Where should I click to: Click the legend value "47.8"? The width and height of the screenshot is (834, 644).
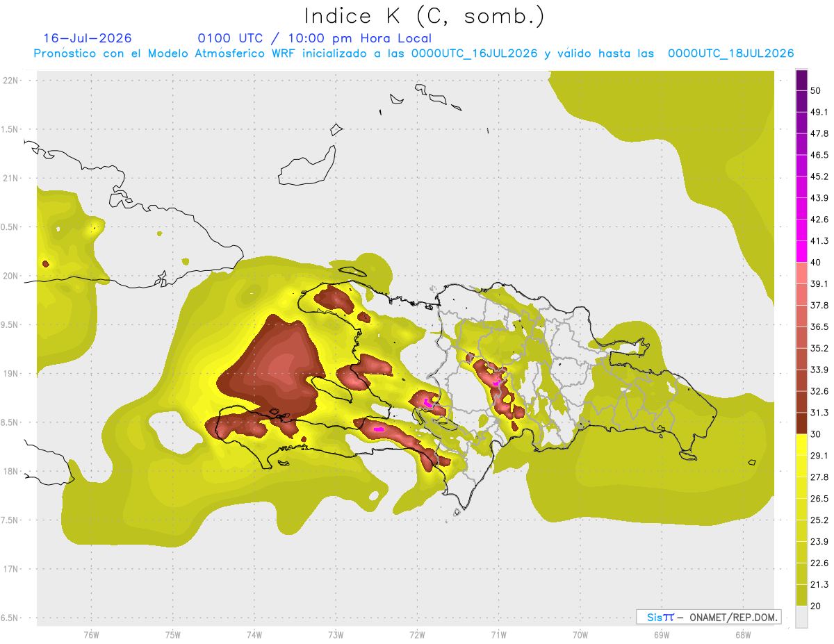819,133
